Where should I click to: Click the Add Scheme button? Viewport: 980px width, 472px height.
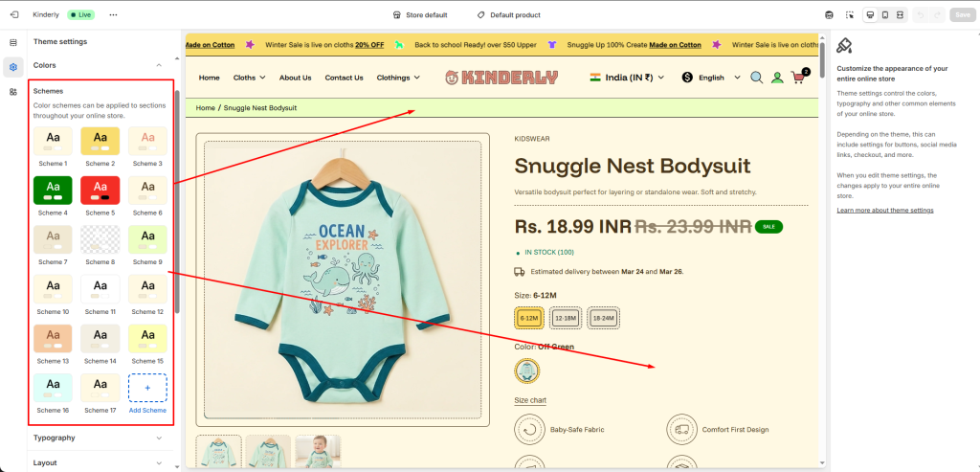pos(147,391)
